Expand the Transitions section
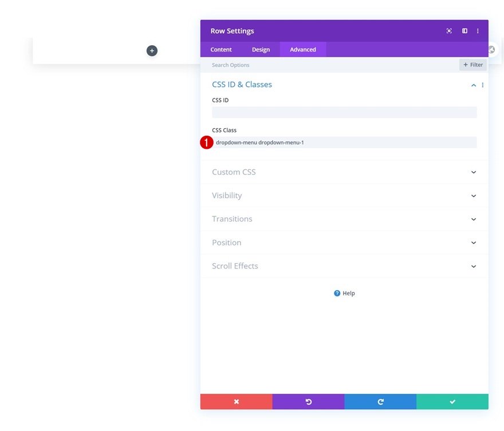This screenshot has width=504, height=431. pos(344,219)
